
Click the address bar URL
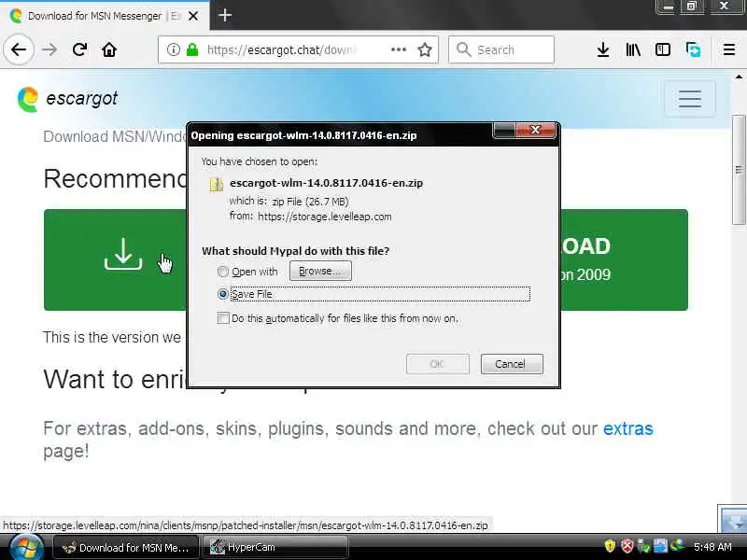(x=282, y=49)
